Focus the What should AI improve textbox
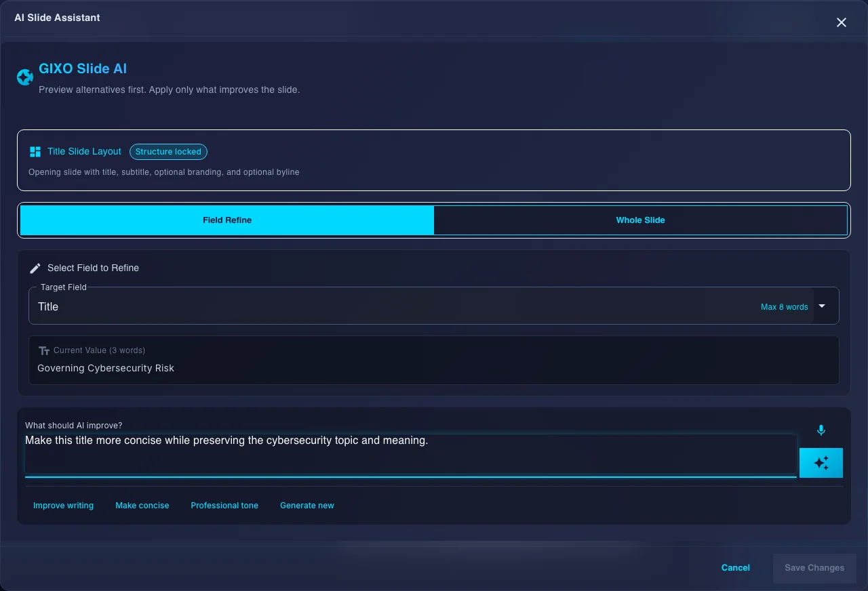Image resolution: width=868 pixels, height=591 pixels. pos(410,454)
